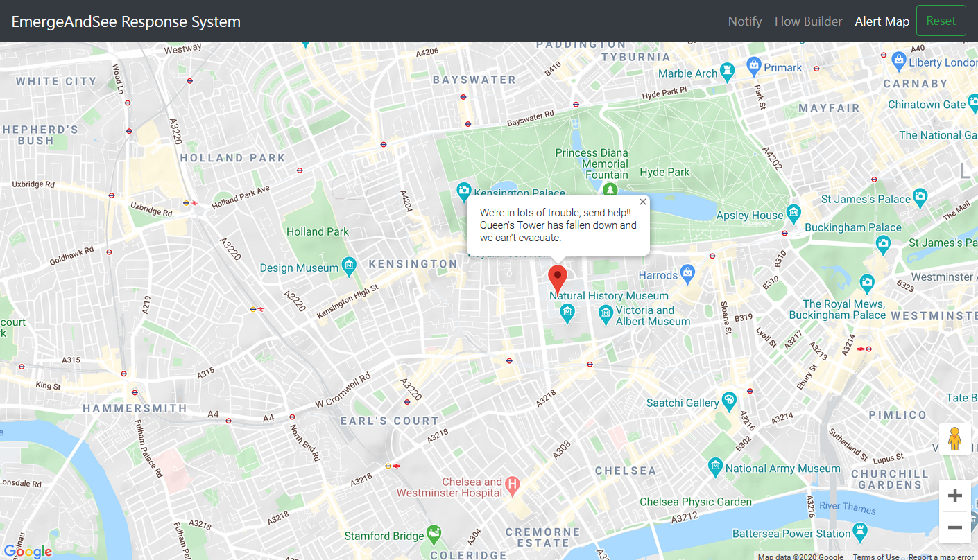Image resolution: width=978 pixels, height=560 pixels.
Task: Click the HAMMERSMITH district label
Action: pyautogui.click(x=135, y=408)
